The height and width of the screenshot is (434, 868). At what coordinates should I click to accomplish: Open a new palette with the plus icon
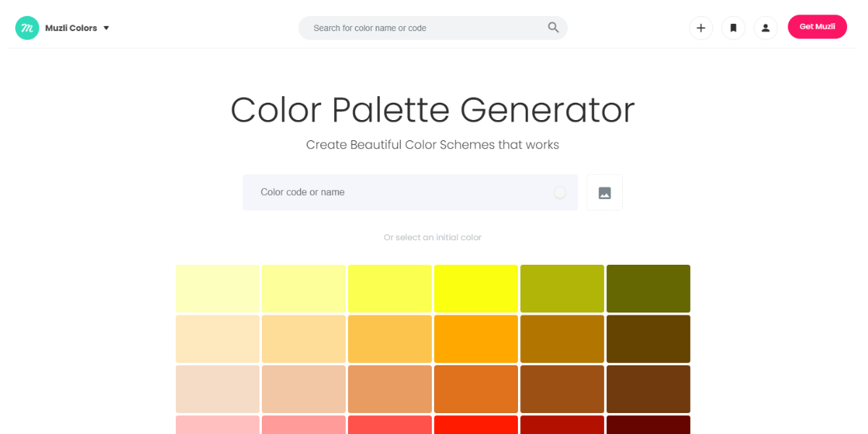coord(701,27)
